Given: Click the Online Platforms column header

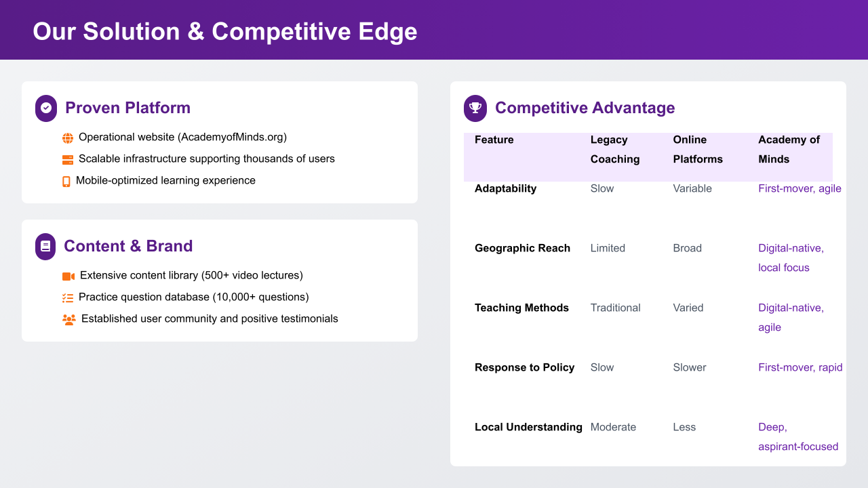Looking at the screenshot, I should [x=698, y=149].
